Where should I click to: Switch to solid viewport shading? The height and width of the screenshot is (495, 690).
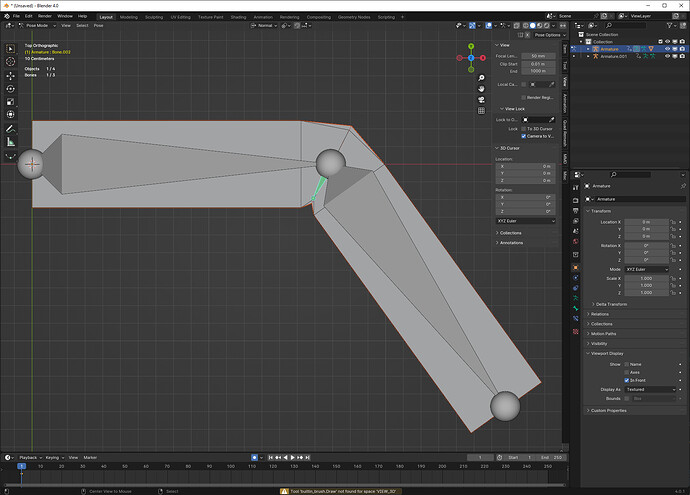532,26
